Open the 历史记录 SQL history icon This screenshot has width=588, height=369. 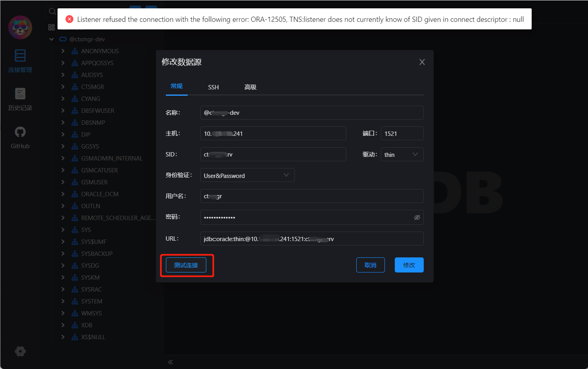tap(20, 94)
